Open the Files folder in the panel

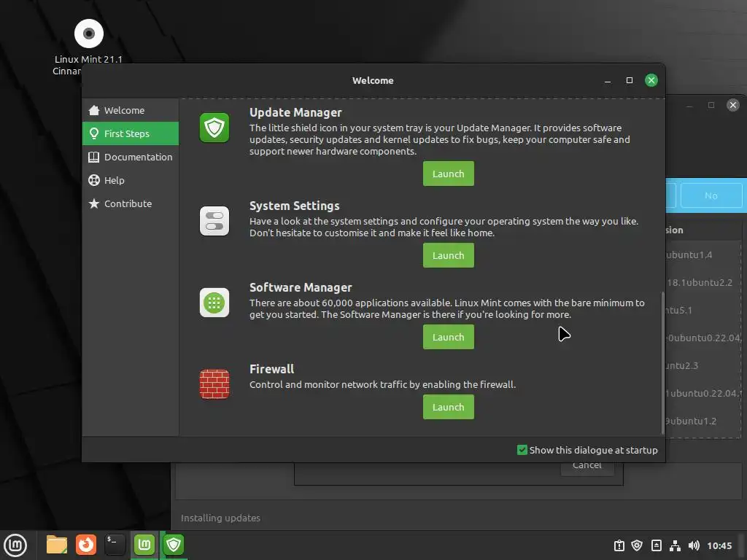pos(57,545)
